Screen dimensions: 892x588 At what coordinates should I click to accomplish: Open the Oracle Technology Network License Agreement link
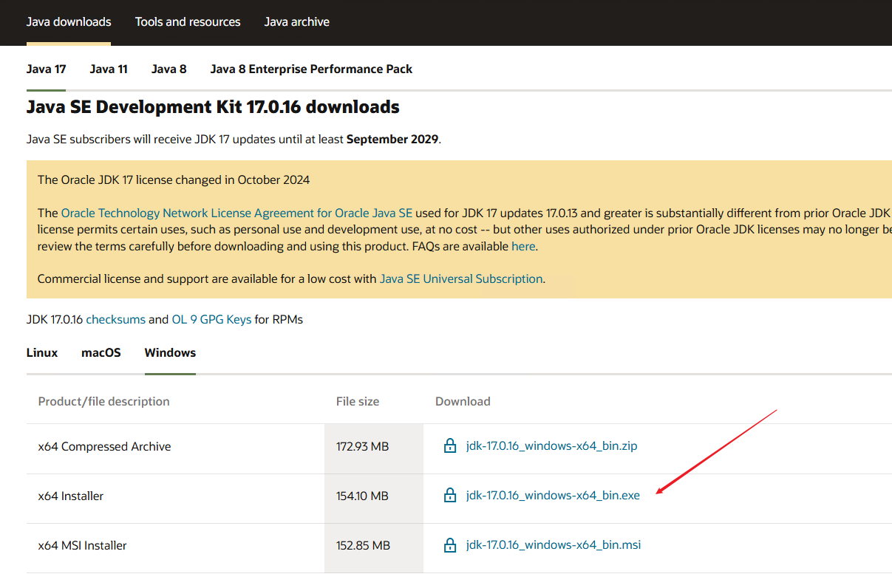(236, 213)
